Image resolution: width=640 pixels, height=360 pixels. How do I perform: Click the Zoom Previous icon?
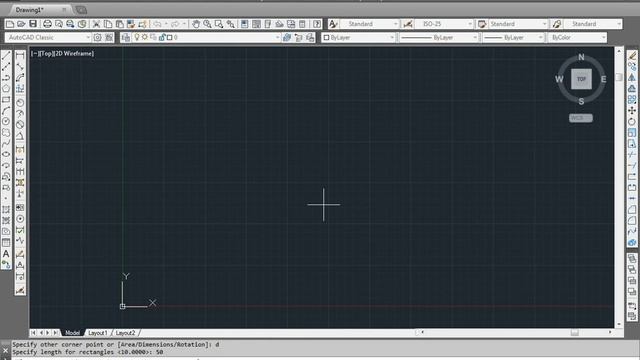pyautogui.click(x=231, y=24)
